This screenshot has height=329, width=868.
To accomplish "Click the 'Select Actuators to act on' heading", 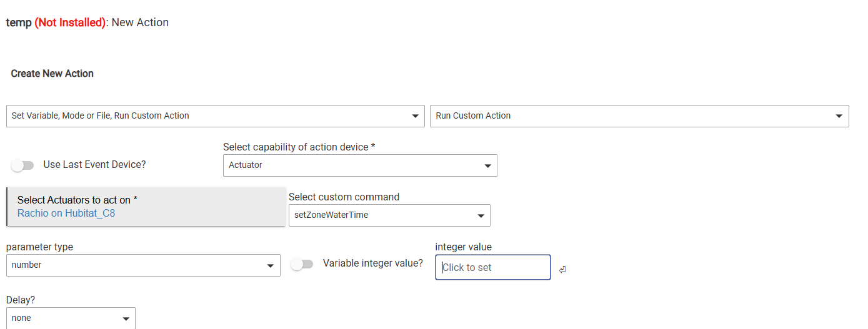I will click(x=77, y=200).
